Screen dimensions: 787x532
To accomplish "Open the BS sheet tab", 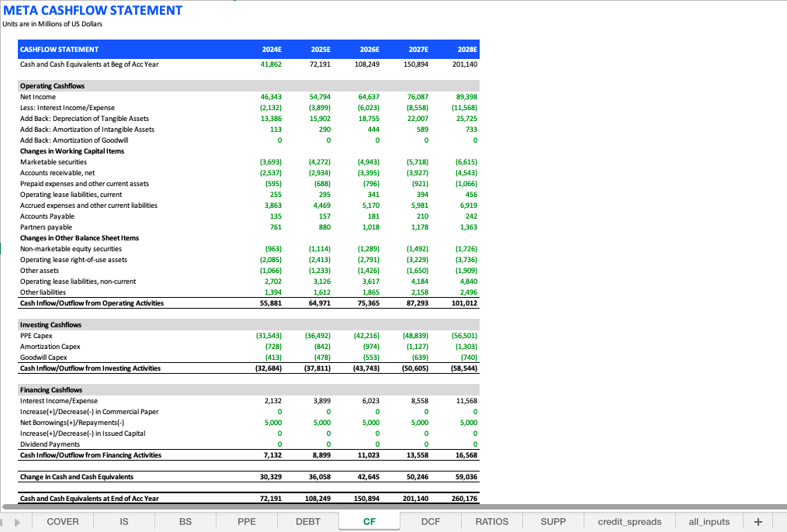I will [185, 521].
